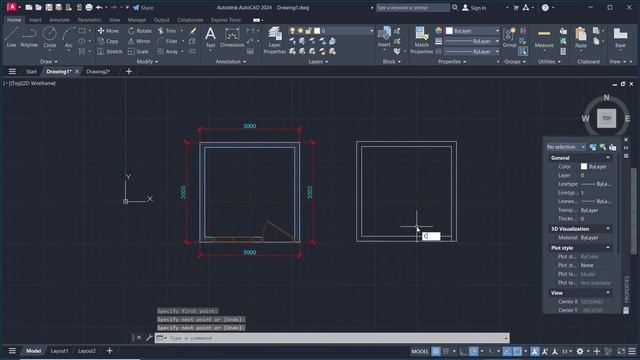Click the keyword search box
640x360 pixels.
[x=413, y=7]
